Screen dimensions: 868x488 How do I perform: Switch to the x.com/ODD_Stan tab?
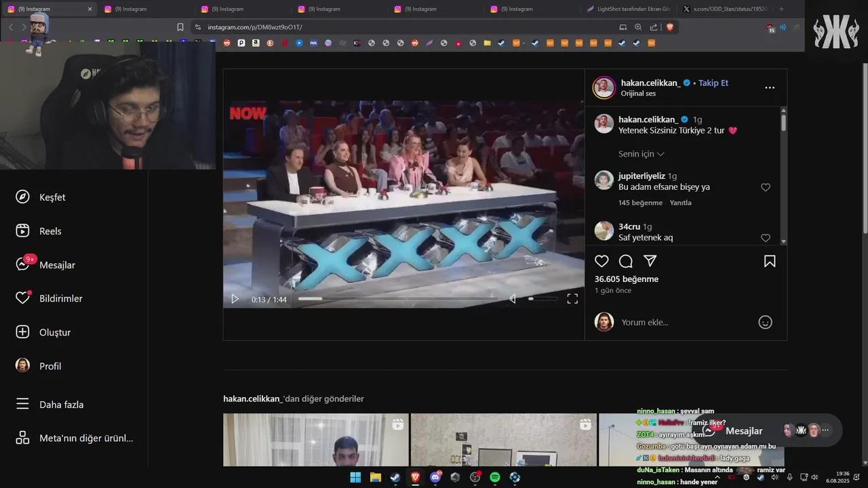[x=726, y=9]
